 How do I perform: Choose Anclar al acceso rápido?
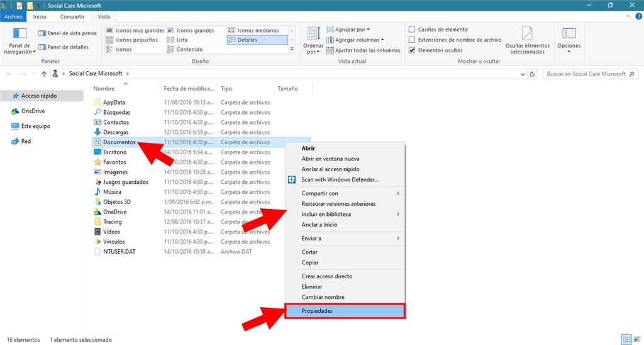pyautogui.click(x=345, y=169)
